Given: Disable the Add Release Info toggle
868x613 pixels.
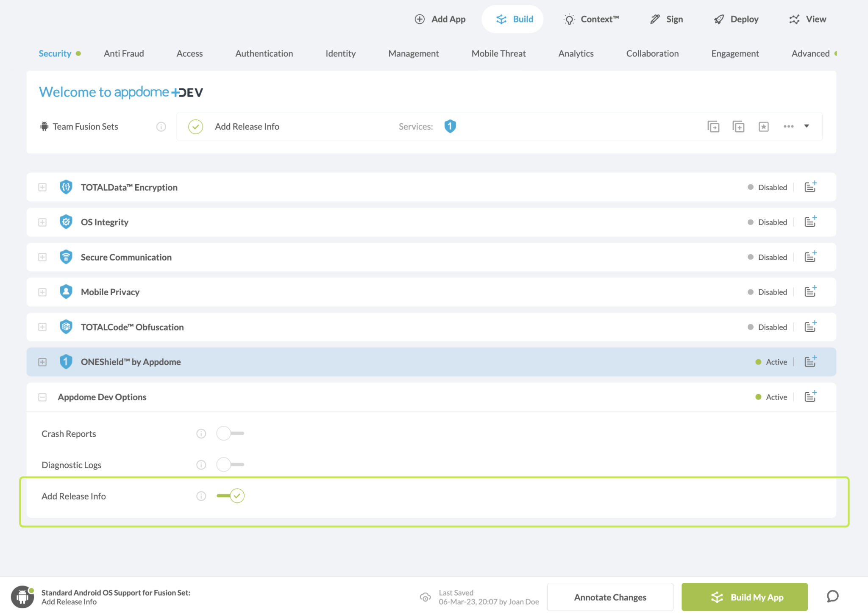Looking at the screenshot, I should (x=230, y=496).
